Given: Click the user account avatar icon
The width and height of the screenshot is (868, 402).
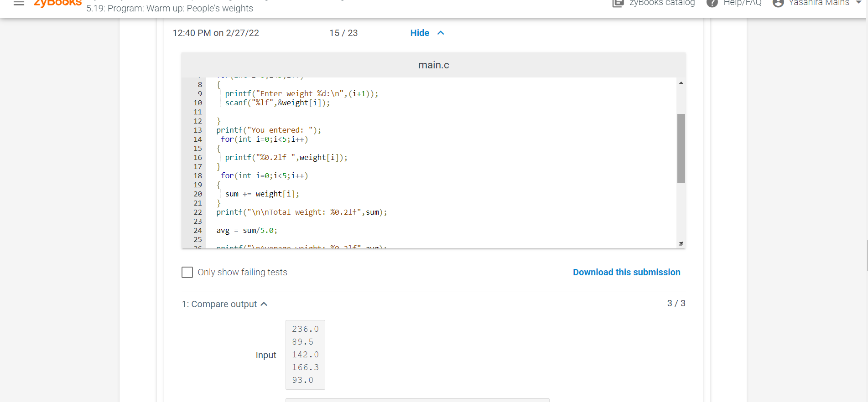Looking at the screenshot, I should 778,3.
